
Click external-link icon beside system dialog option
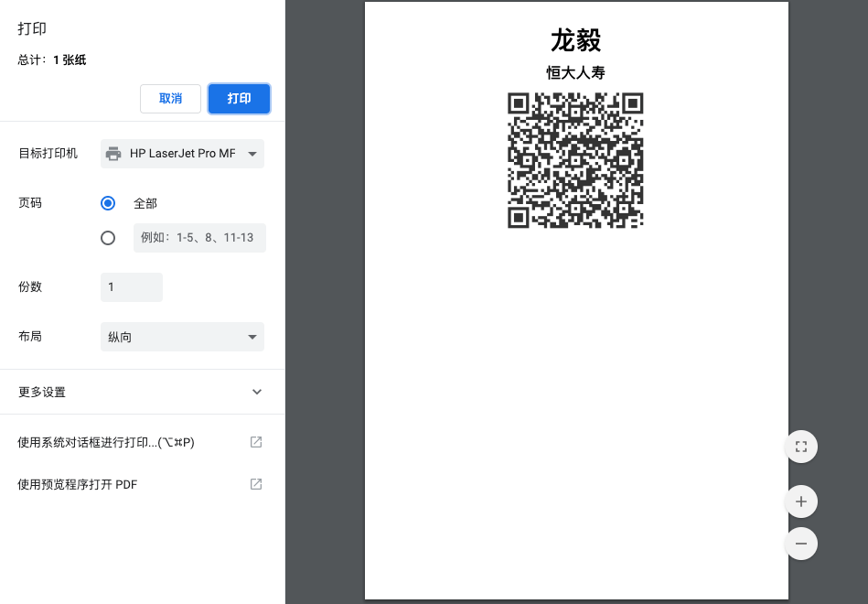point(256,442)
